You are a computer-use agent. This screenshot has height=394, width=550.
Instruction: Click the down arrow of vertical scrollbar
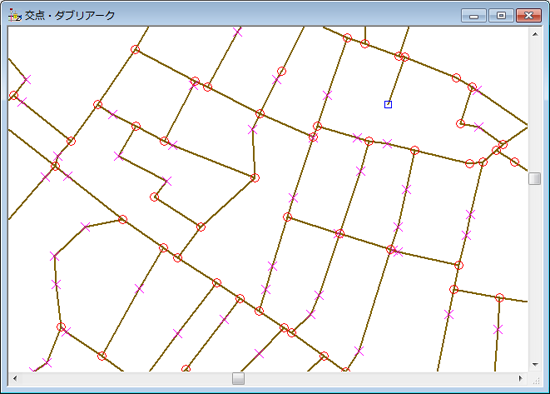point(535,365)
